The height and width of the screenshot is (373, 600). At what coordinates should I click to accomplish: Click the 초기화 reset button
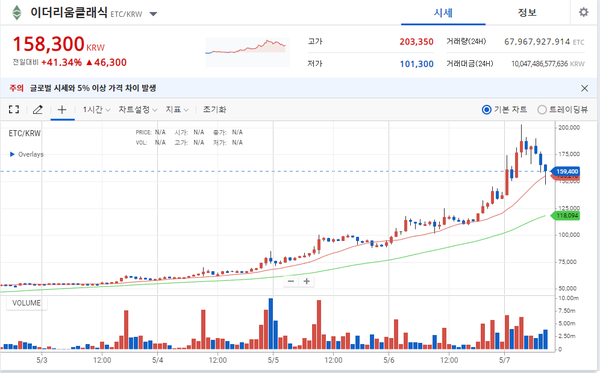pos(214,110)
